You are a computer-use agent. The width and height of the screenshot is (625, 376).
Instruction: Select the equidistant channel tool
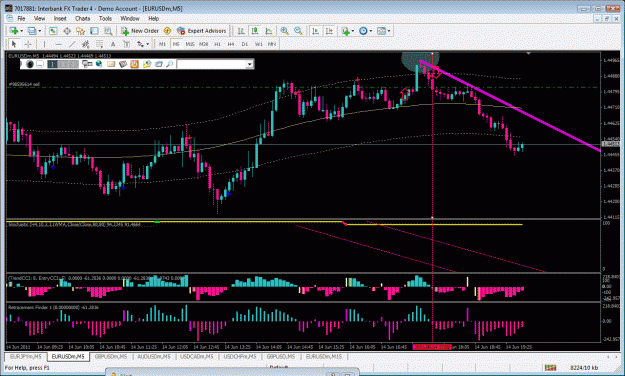(85, 44)
